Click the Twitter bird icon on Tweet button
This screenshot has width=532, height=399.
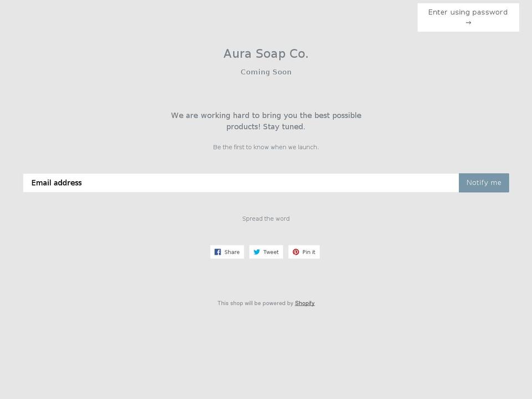pyautogui.click(x=257, y=252)
